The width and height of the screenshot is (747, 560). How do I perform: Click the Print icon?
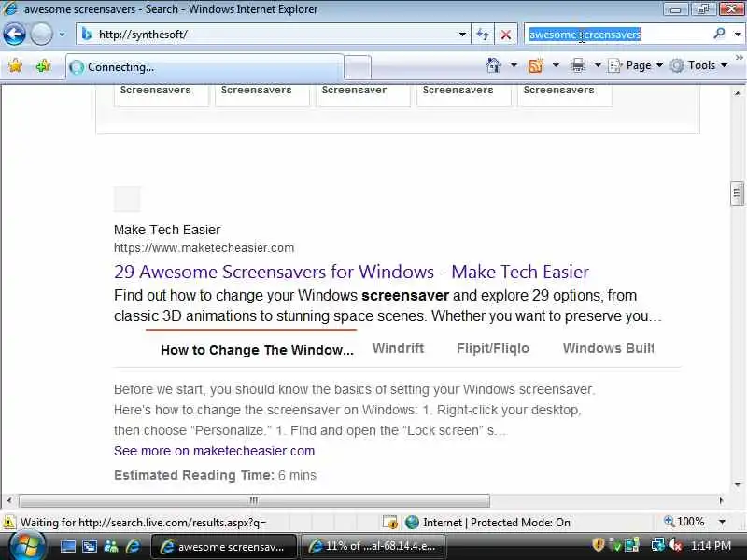[x=577, y=65]
